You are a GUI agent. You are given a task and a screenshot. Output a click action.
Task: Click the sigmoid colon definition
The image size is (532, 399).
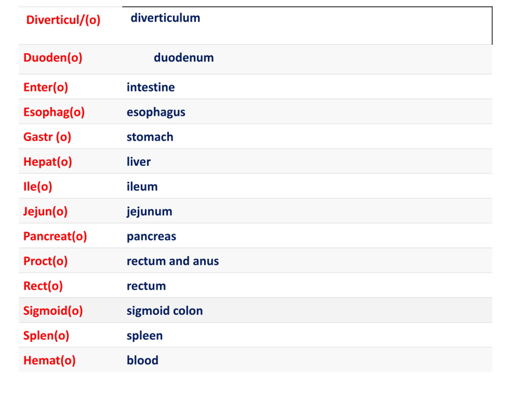165,311
